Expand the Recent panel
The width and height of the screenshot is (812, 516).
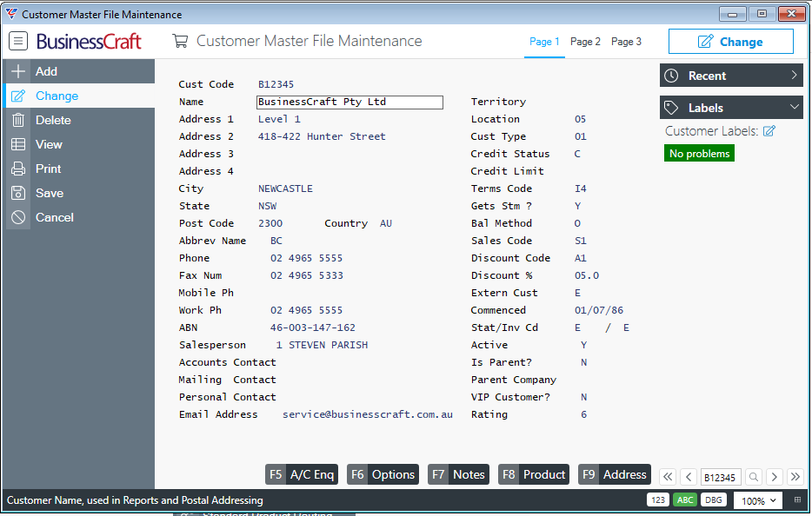[x=731, y=76]
